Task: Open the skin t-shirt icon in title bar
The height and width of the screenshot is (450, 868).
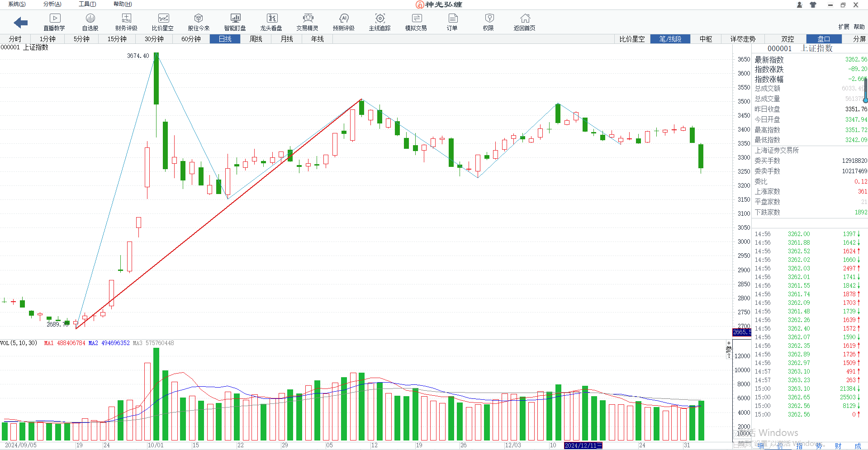Action: (813, 5)
